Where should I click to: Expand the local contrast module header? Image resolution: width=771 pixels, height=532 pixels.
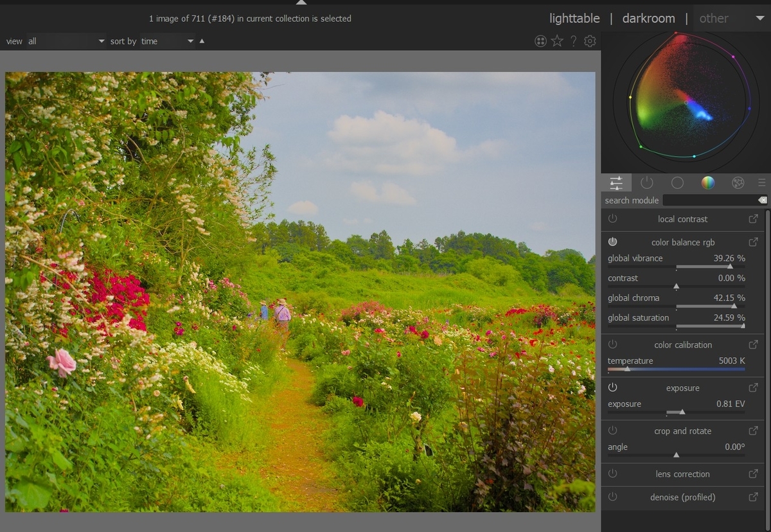[682, 219]
